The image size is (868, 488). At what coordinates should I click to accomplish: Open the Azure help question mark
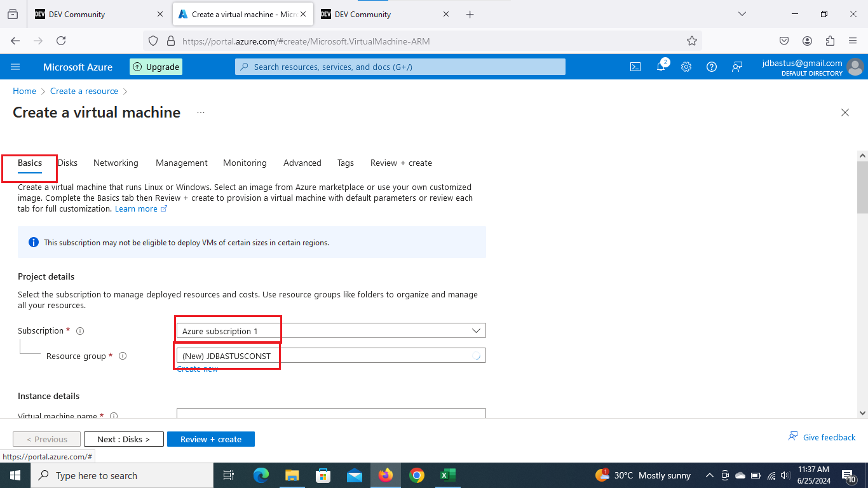click(712, 67)
